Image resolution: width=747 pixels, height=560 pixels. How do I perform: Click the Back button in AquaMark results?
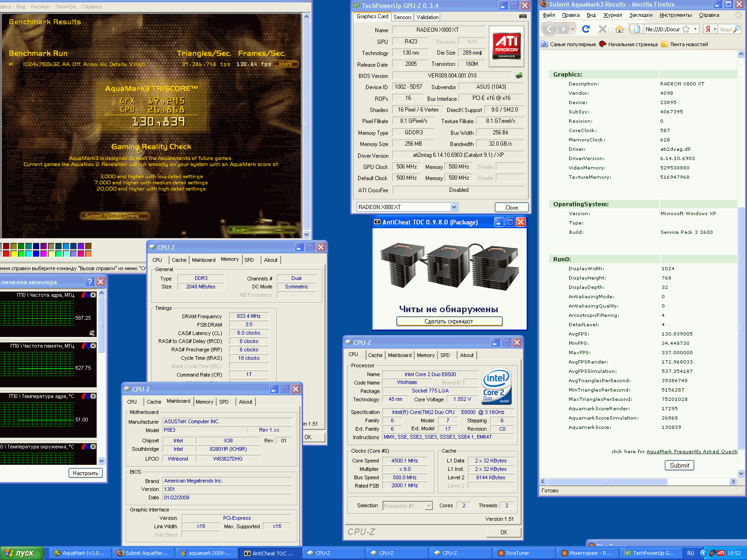pos(261,230)
